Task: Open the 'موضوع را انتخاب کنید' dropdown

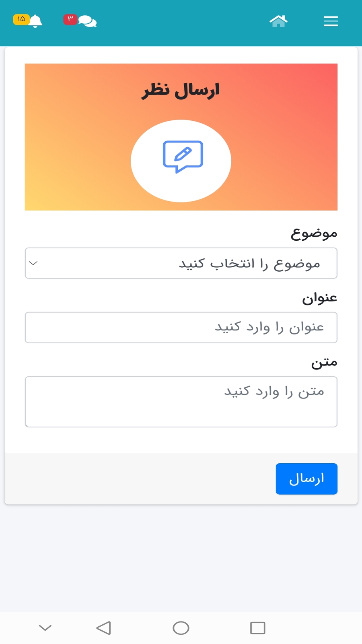Action: [x=181, y=263]
